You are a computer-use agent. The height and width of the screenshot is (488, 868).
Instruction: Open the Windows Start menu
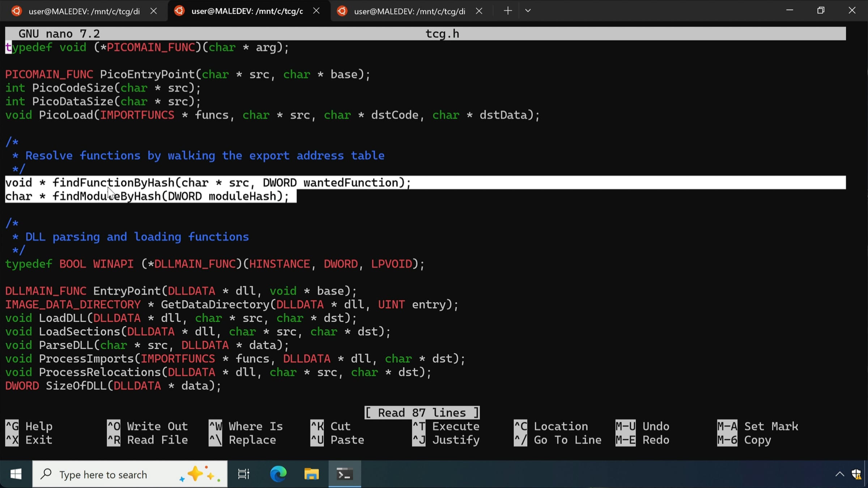tap(16, 474)
